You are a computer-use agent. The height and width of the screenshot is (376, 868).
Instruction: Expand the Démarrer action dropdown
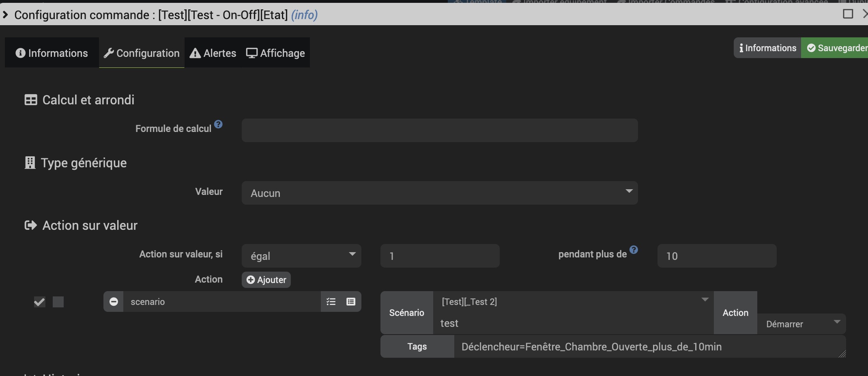(801, 324)
